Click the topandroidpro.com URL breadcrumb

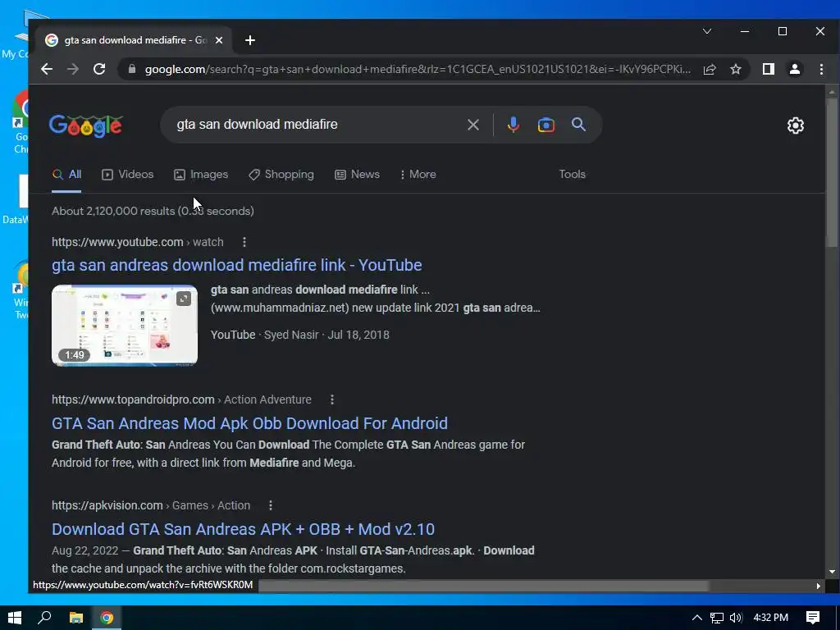click(181, 399)
